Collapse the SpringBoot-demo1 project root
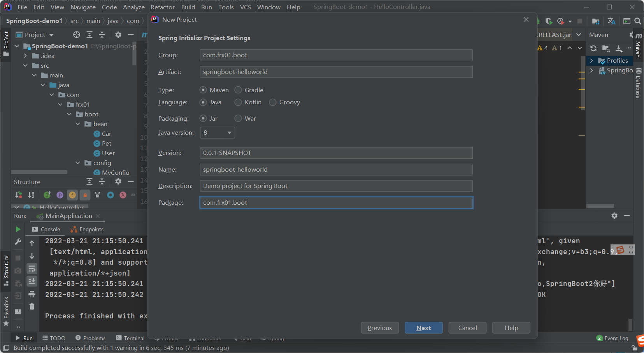 pyautogui.click(x=17, y=46)
